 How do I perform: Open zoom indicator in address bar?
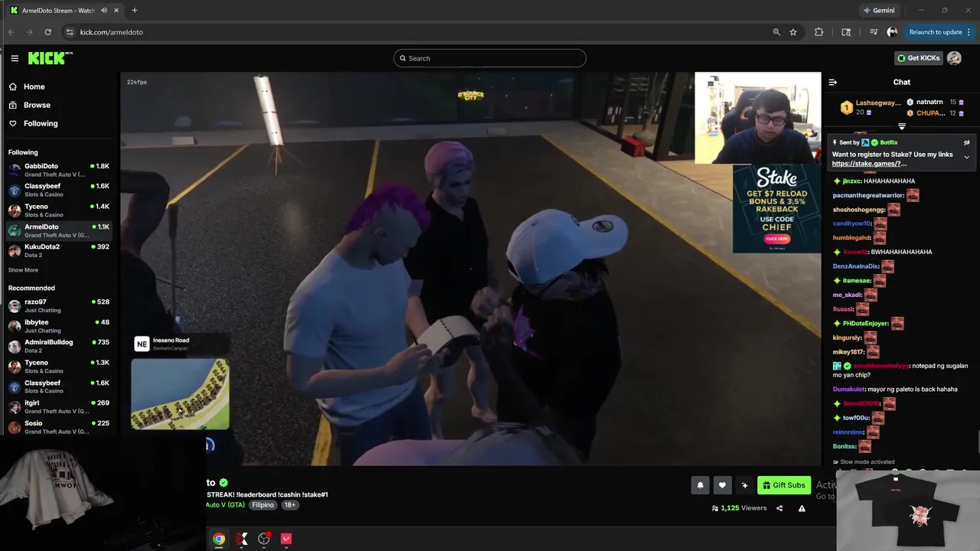point(776,32)
